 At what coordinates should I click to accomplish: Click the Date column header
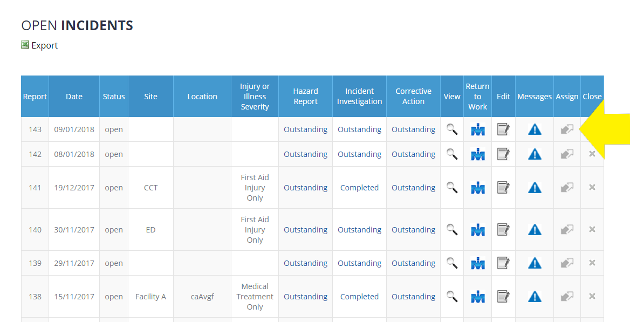pos(74,96)
